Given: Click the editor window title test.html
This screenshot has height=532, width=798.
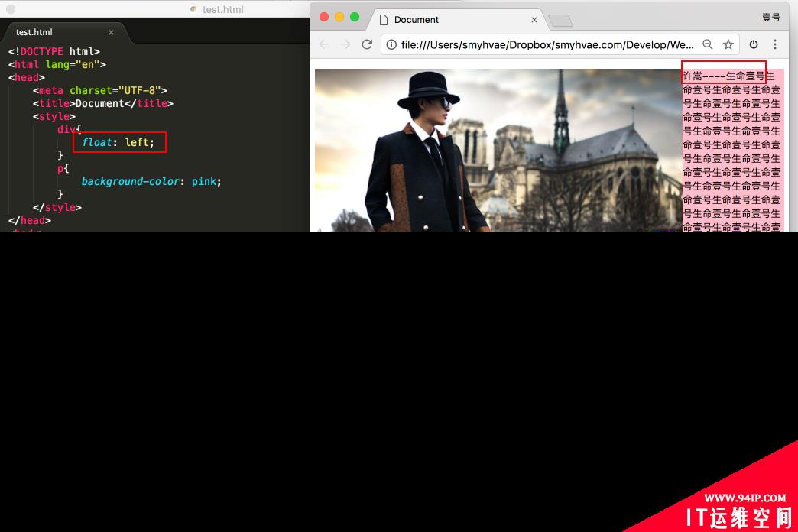Looking at the screenshot, I should [x=223, y=9].
